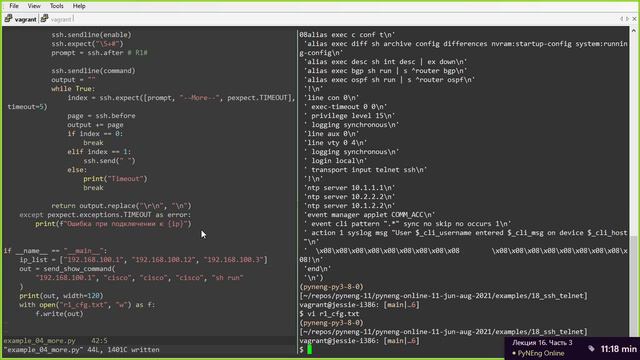Viewport: 640px width, 360px height.
Task: Switch to the first vagrant session tab
Action: (x=21, y=19)
